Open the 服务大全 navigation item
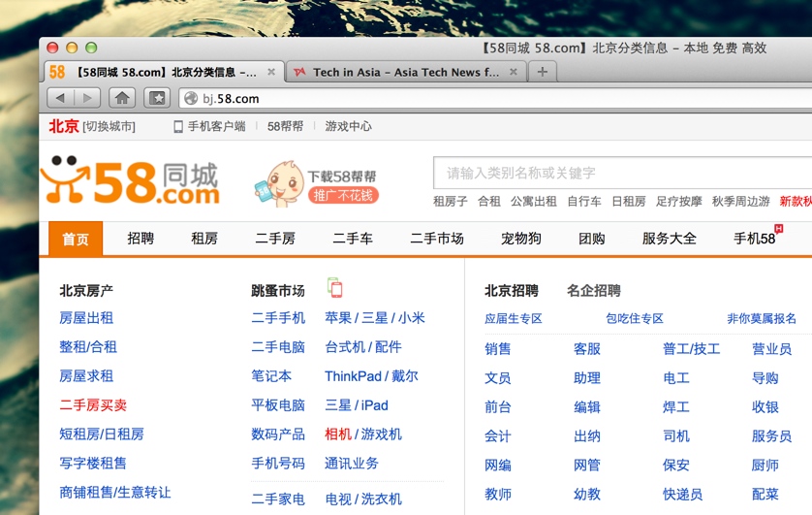This screenshot has height=515, width=812. pos(669,239)
